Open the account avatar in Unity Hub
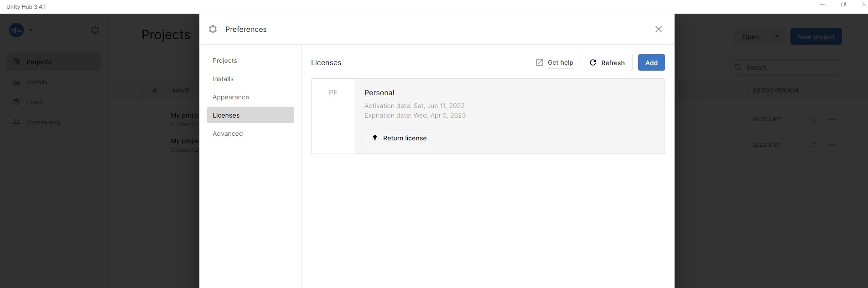 click(16, 30)
